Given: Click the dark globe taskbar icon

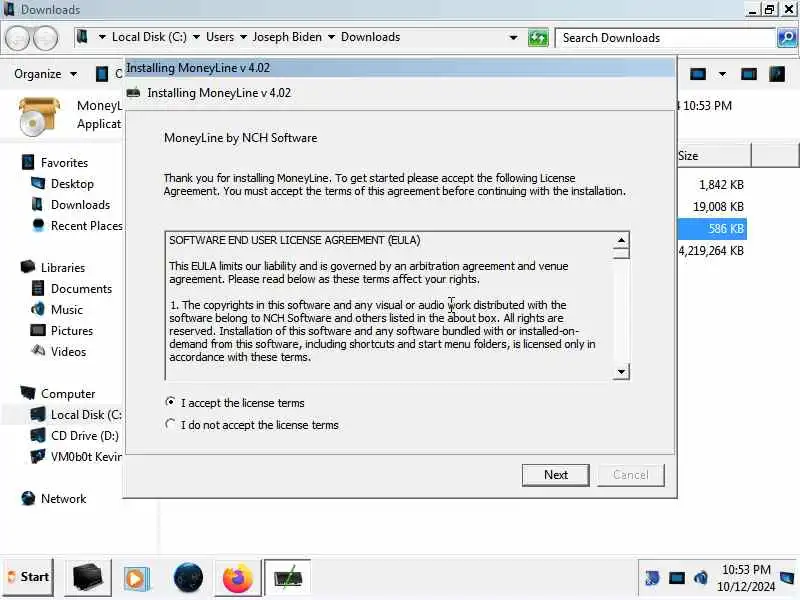Looking at the screenshot, I should (188, 579).
